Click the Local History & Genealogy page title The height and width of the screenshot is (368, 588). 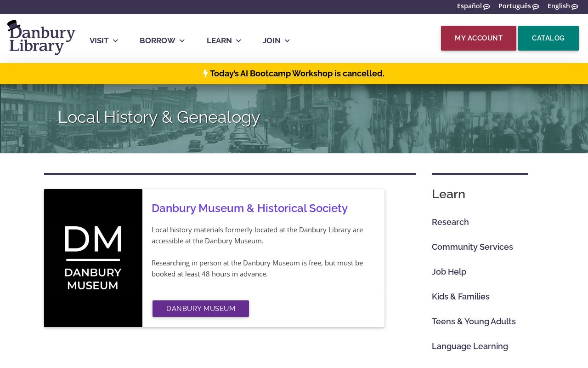(159, 117)
